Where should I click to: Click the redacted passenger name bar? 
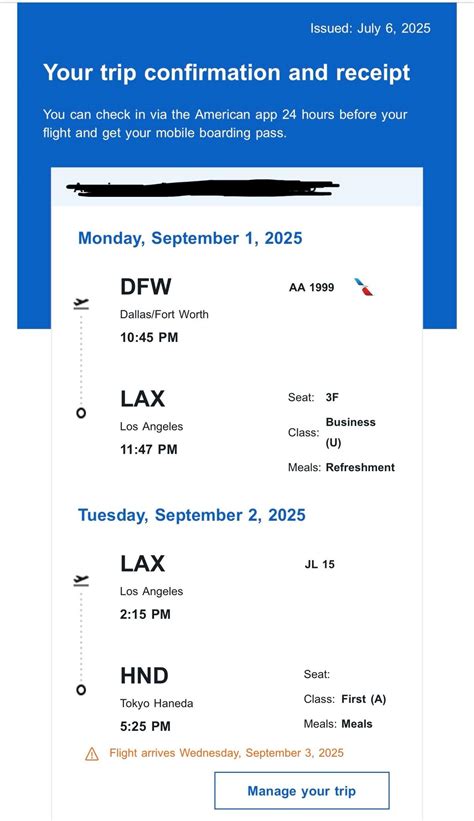tap(203, 187)
